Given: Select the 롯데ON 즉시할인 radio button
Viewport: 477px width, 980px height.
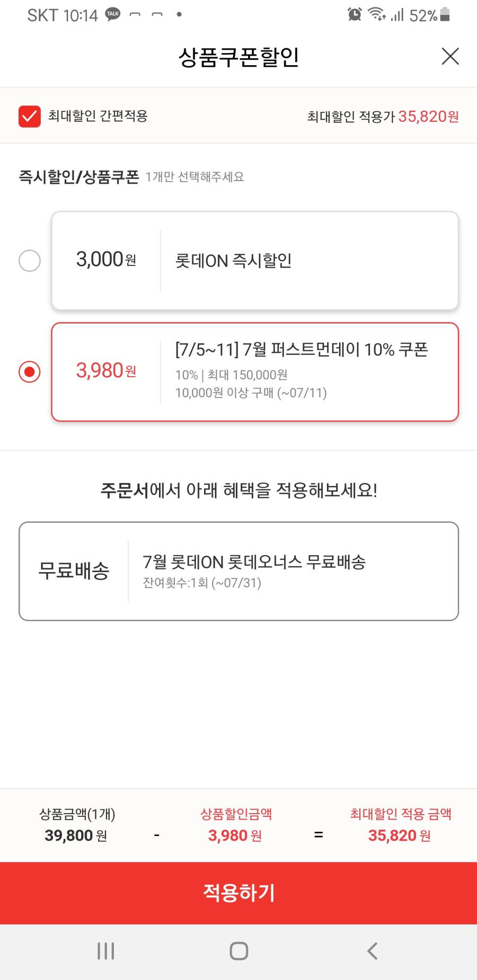Looking at the screenshot, I should point(30,261).
